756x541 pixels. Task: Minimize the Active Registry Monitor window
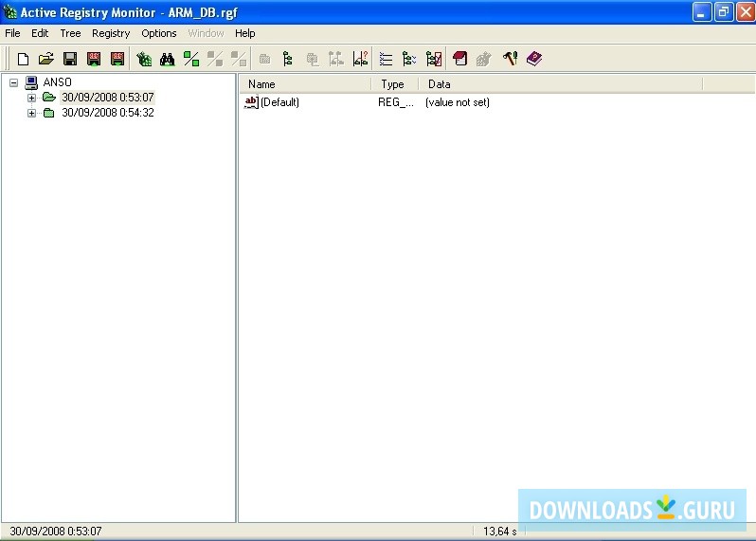point(701,12)
